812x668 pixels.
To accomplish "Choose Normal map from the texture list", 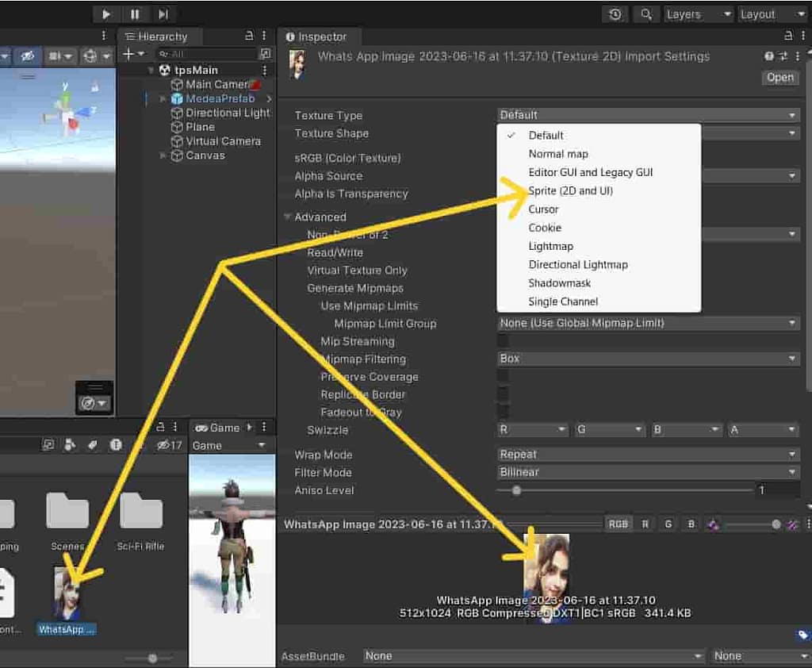I will point(558,154).
